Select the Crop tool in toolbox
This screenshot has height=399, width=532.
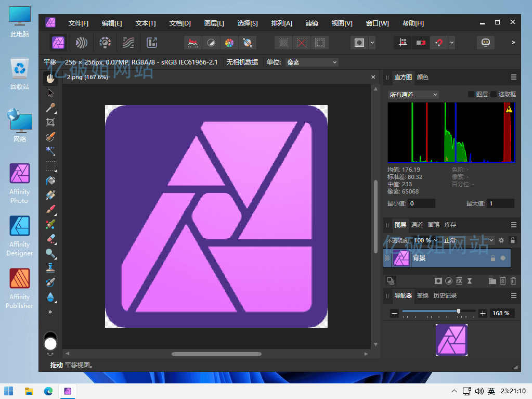50,122
